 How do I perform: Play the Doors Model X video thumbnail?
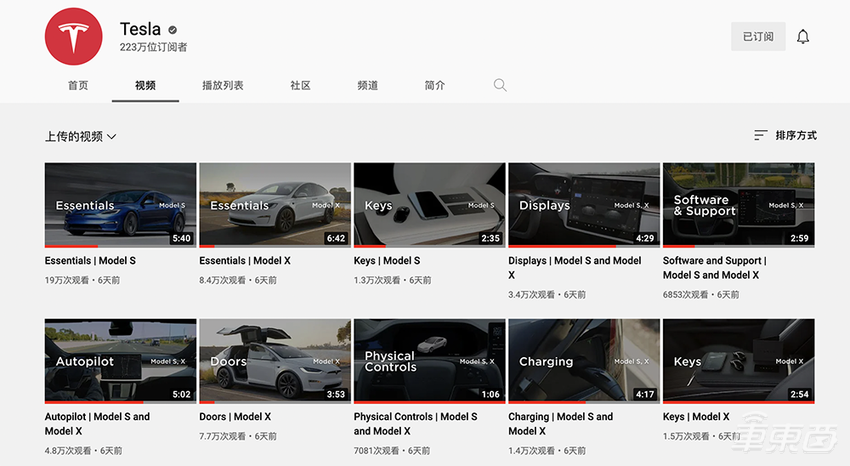point(275,360)
